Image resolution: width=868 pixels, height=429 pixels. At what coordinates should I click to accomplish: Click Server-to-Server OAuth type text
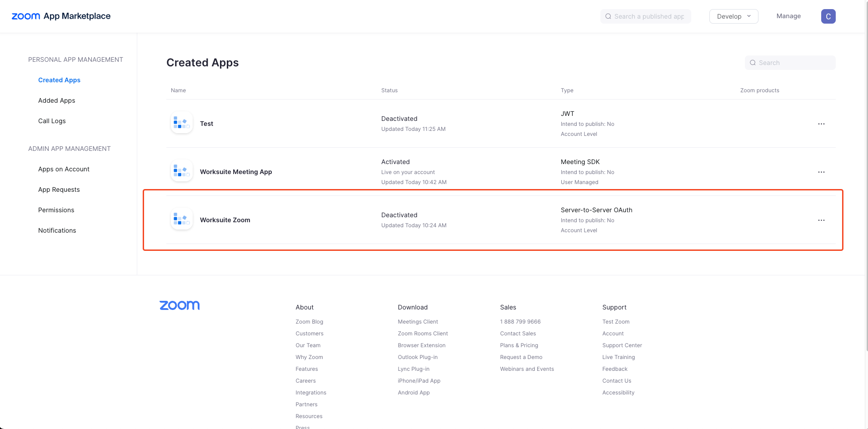(596, 210)
